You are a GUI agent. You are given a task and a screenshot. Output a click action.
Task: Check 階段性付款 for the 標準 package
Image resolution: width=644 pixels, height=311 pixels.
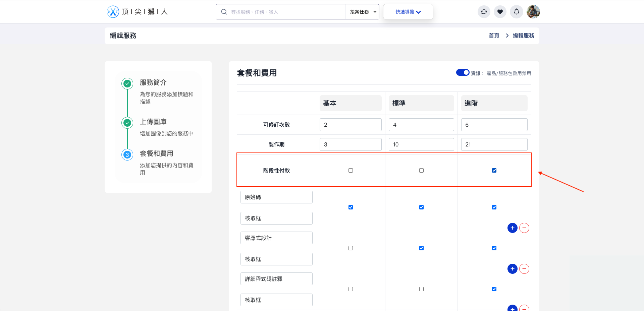click(x=421, y=171)
